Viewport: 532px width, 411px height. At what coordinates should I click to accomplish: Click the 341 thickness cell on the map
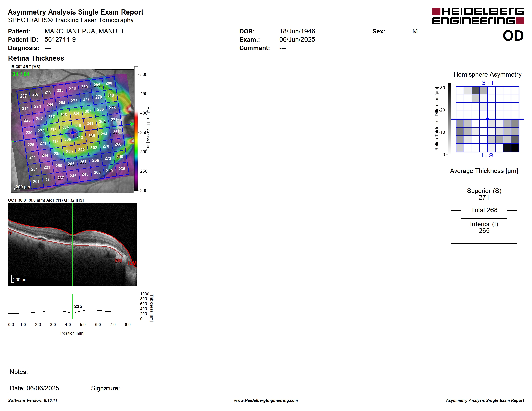(x=90, y=124)
